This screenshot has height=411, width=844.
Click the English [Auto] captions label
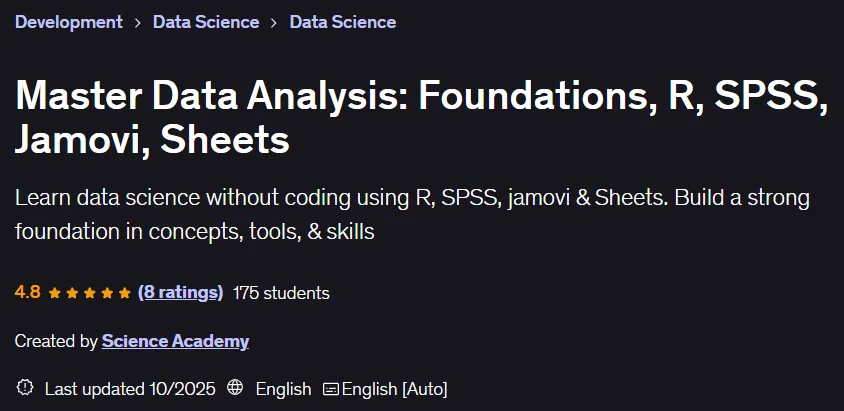[395, 389]
